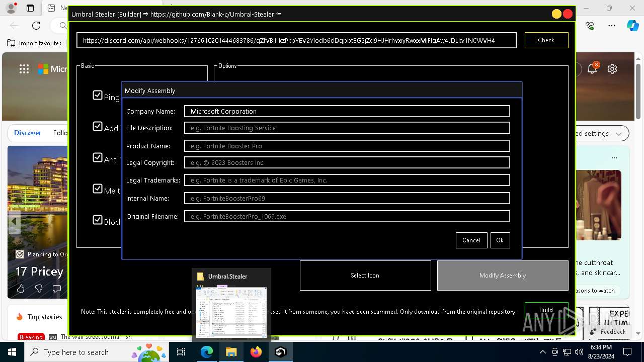Cancel the Modify Assembly dialog
This screenshot has height=362, width=644.
[471, 240]
